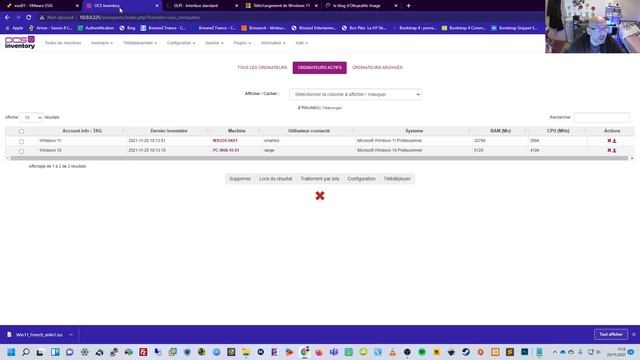Expand the Plugins menu
The image size is (640, 360).
point(242,43)
